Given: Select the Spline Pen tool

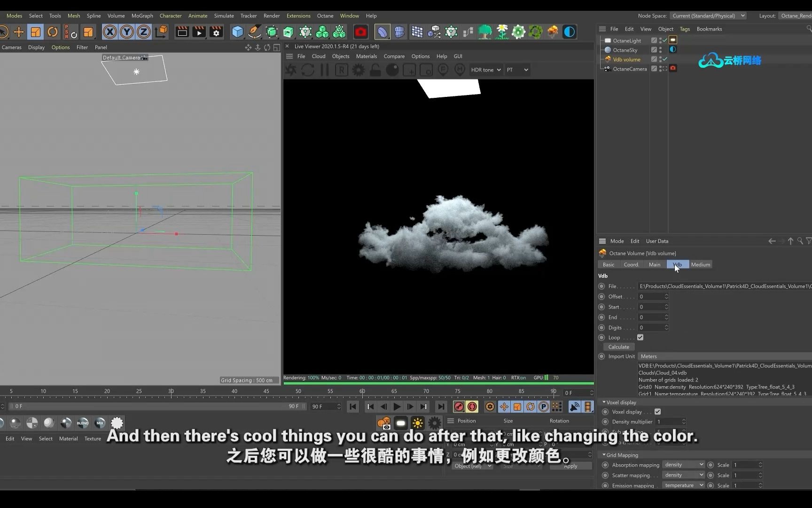Looking at the screenshot, I should click(x=255, y=32).
